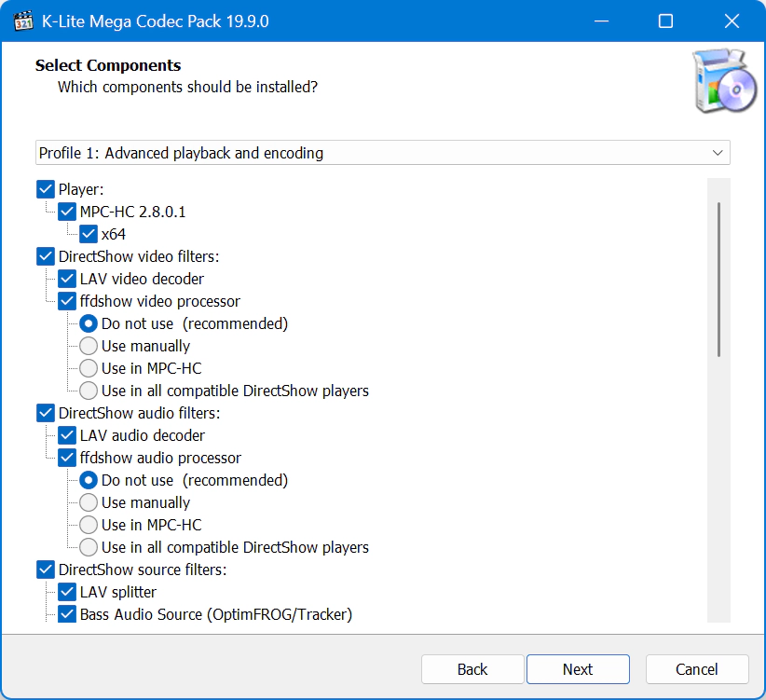The width and height of the screenshot is (766, 700).
Task: Cancel the K-Lite installation
Action: coord(697,669)
